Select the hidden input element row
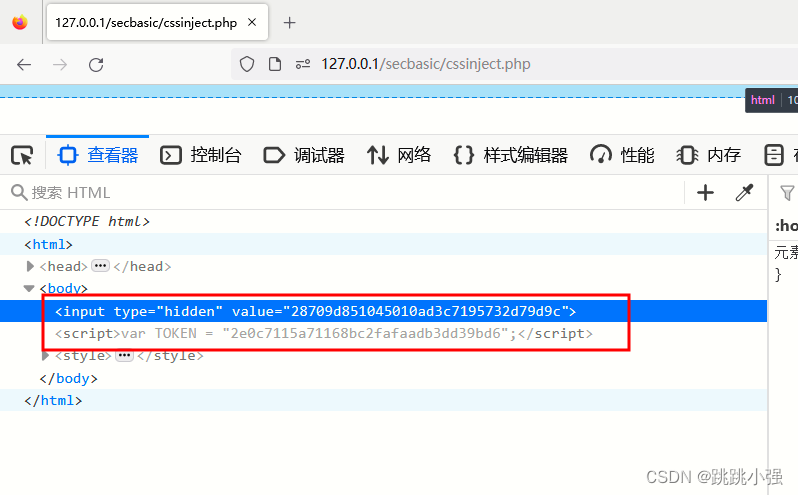798x495 pixels. tap(383, 311)
